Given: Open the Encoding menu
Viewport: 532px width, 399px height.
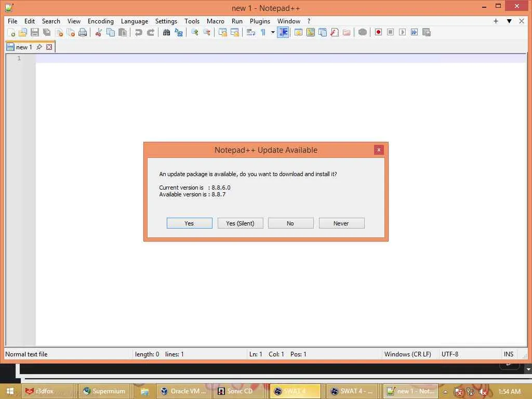Looking at the screenshot, I should point(100,21).
